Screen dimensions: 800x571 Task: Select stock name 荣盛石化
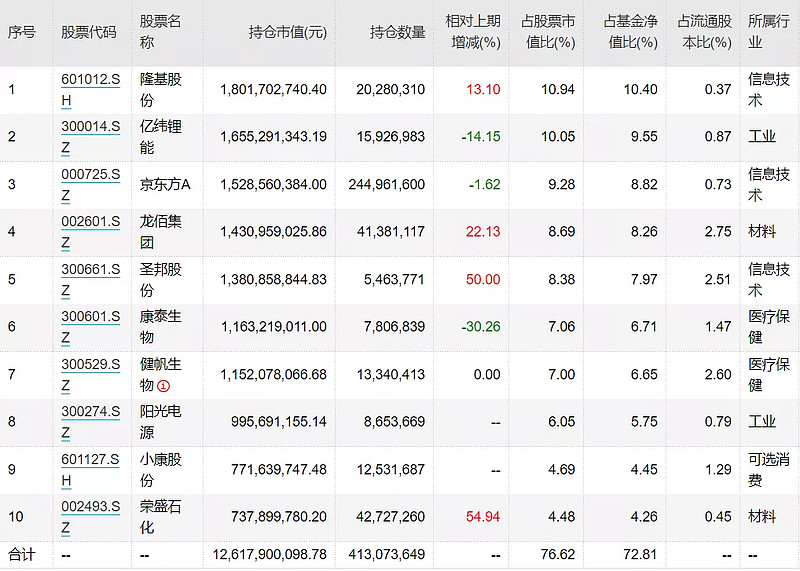point(160,516)
